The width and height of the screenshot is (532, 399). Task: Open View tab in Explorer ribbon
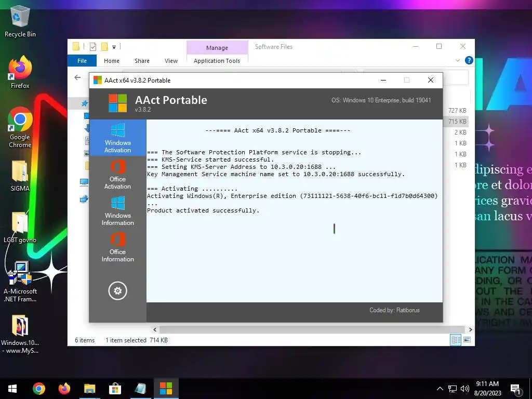171,61
